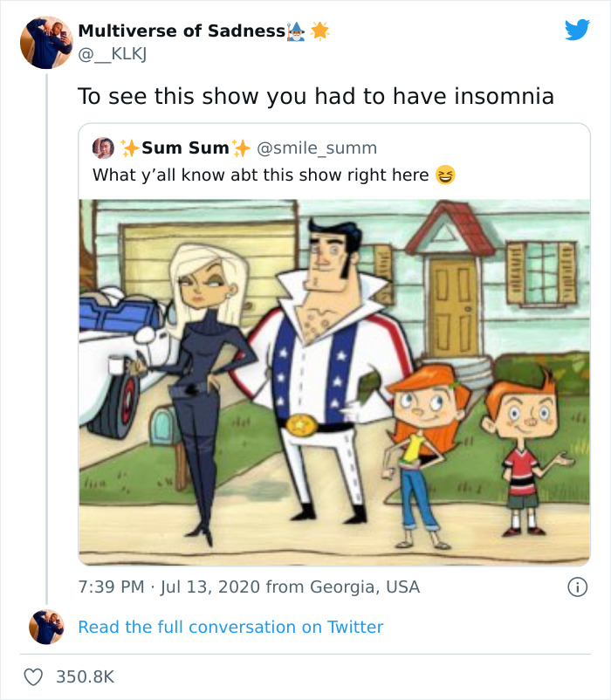
Task: Read the full conversation on Twitter
Action: click(231, 627)
